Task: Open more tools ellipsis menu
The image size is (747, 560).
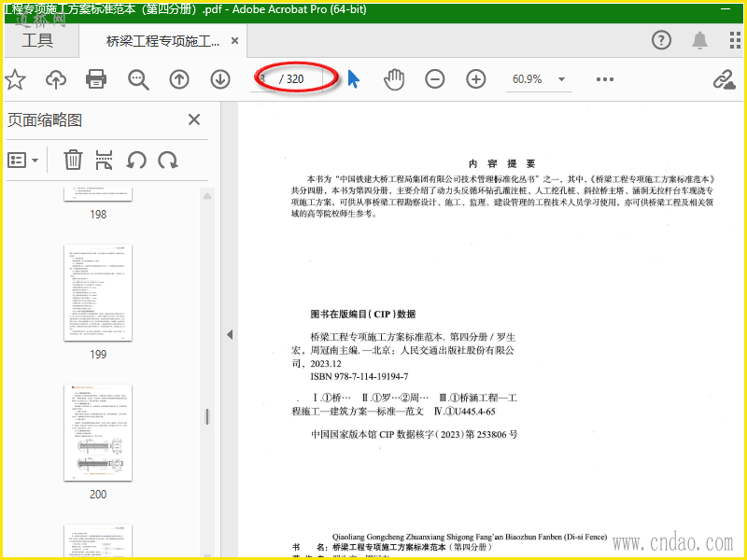Action: [604, 79]
